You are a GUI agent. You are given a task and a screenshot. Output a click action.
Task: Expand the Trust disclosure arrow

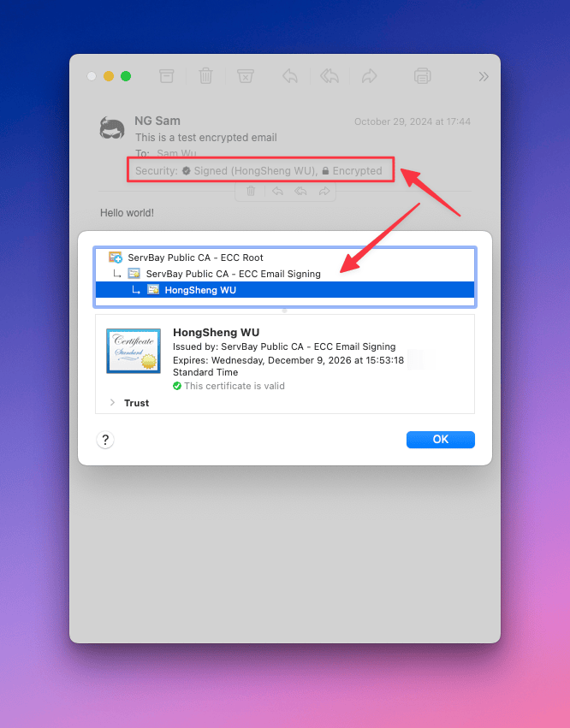[112, 403]
